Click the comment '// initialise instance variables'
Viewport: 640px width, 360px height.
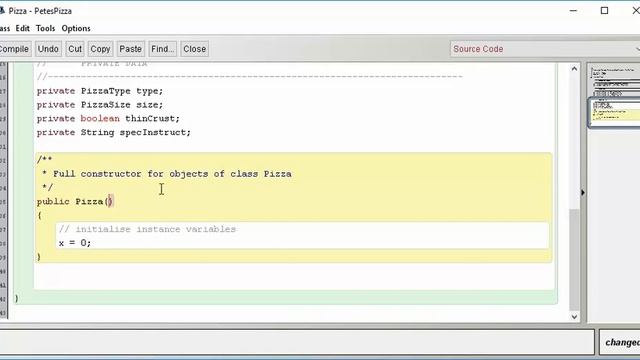pos(147,229)
